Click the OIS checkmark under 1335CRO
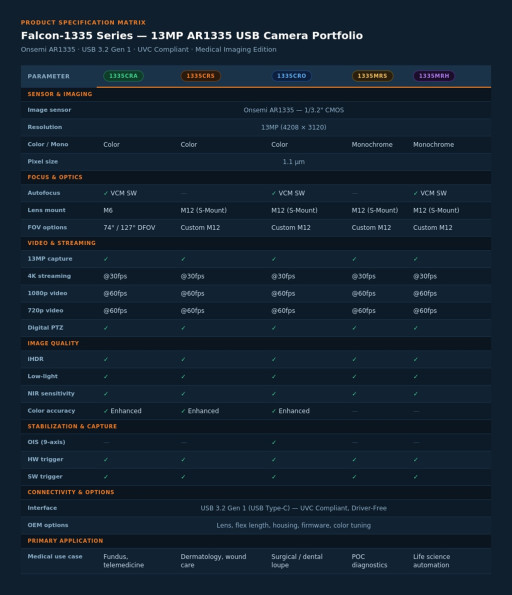Image resolution: width=512 pixels, height=595 pixels. point(274,442)
